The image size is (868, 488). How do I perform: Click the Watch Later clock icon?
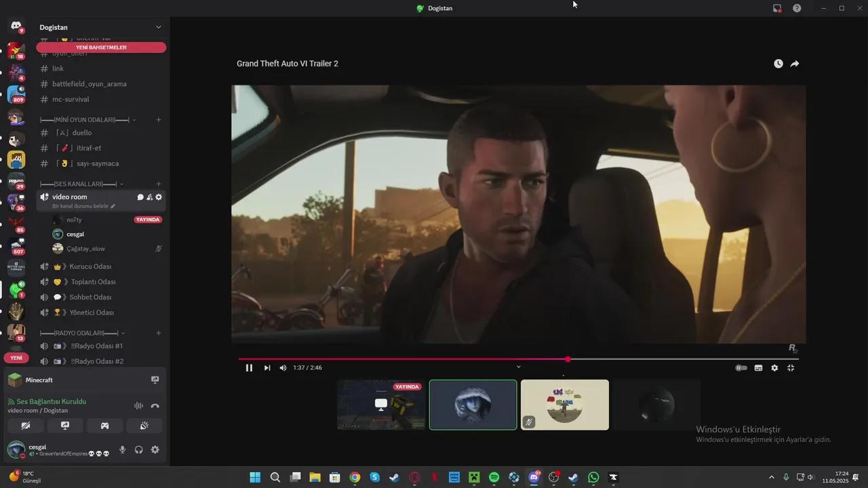[778, 64]
